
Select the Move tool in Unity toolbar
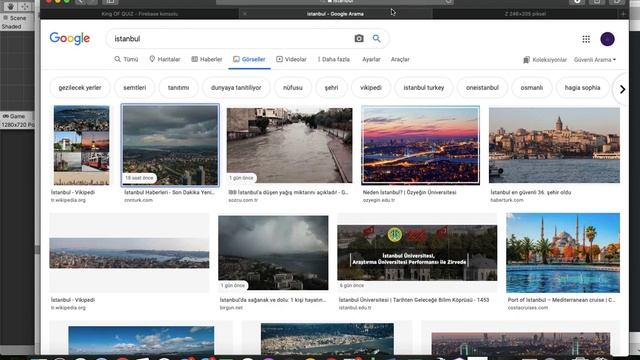click(x=25, y=7)
